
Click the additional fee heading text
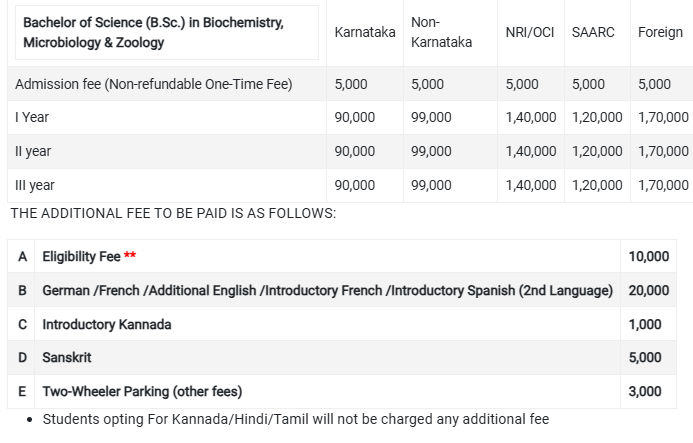pyautogui.click(x=173, y=214)
